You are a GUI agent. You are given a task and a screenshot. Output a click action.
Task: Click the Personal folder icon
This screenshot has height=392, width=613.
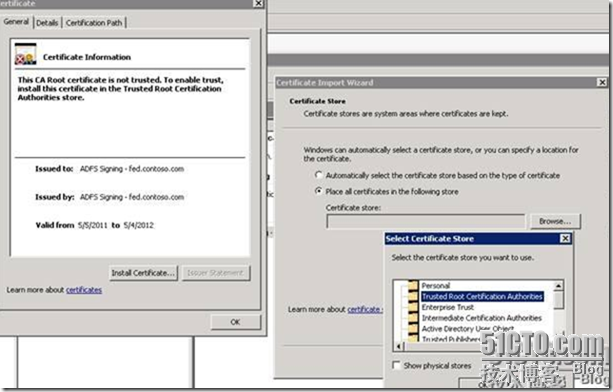pos(413,285)
